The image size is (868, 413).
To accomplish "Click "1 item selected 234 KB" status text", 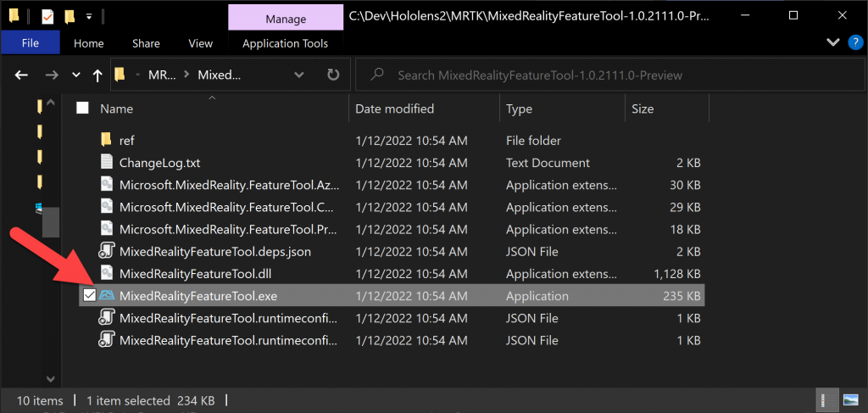I will (x=151, y=400).
